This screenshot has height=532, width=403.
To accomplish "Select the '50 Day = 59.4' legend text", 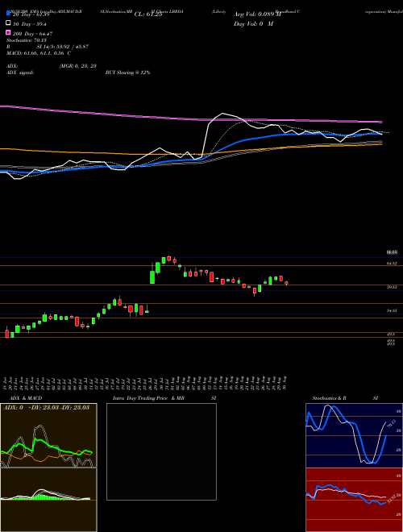I will tap(30, 24).
